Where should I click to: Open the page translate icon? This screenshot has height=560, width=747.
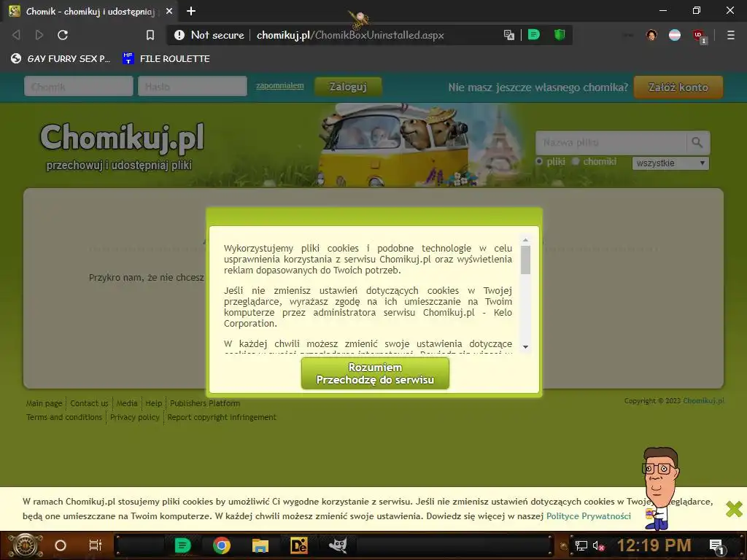click(x=508, y=35)
